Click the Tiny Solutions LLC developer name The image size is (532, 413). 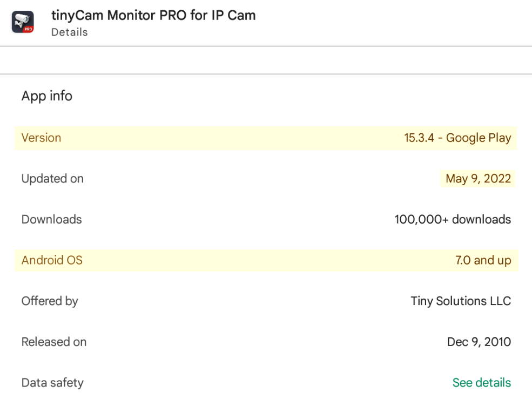(461, 301)
